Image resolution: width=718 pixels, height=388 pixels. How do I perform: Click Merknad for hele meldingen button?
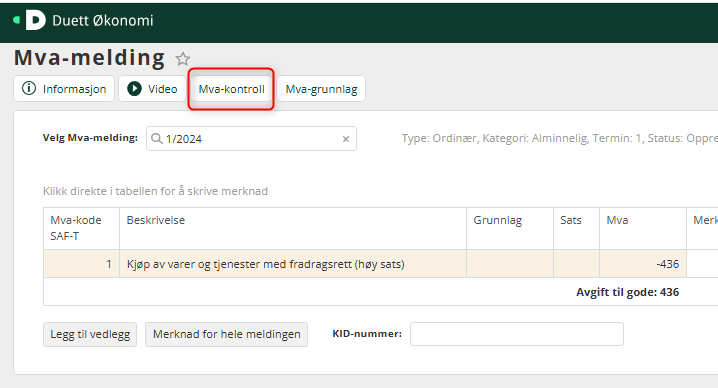[x=226, y=334]
